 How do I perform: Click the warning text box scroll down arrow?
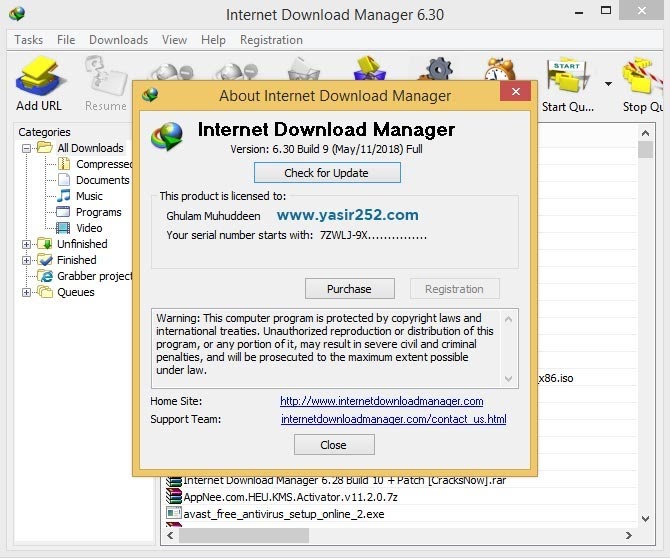pyautogui.click(x=508, y=379)
